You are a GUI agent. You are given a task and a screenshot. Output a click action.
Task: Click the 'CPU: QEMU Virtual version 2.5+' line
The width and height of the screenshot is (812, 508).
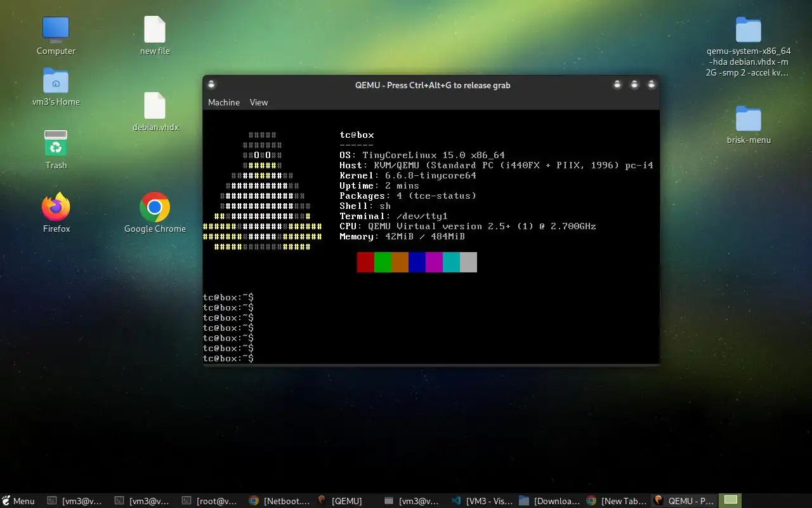tap(468, 226)
